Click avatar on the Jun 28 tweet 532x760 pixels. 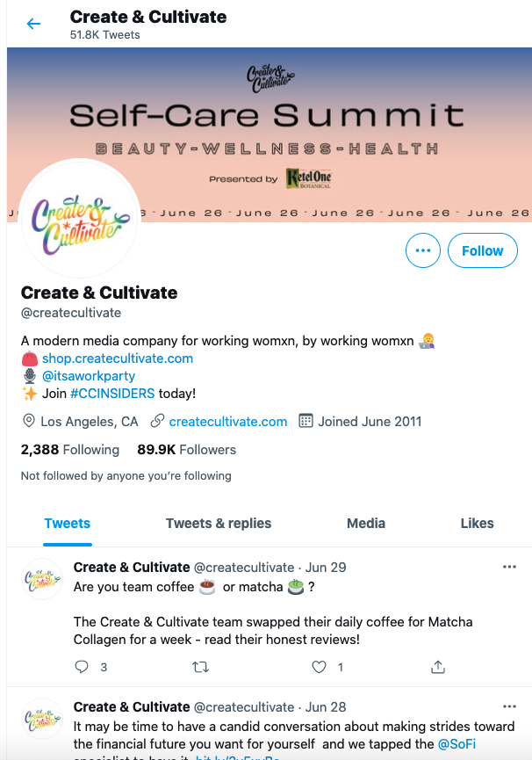coord(41,718)
